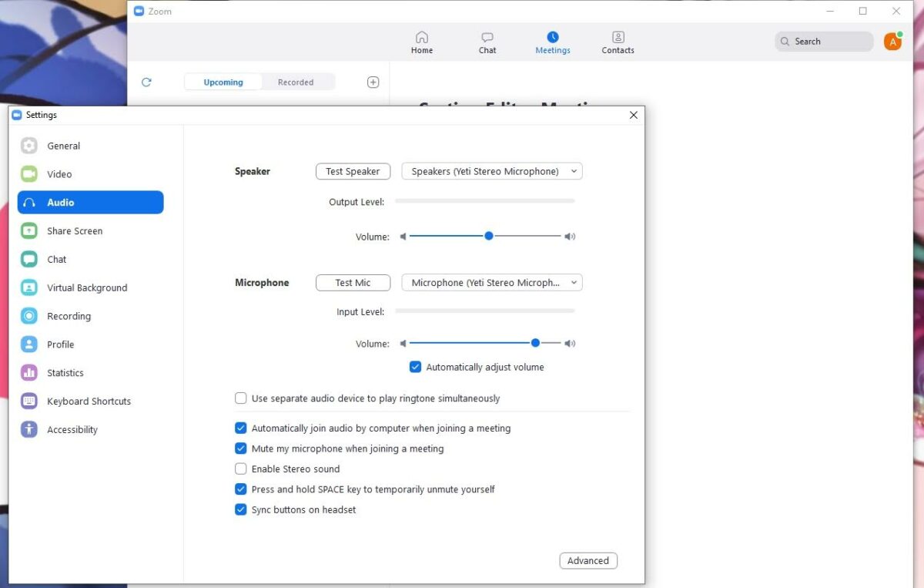Screen dimensions: 924x588
Task: Open the Microphone device dropdown
Action: [491, 282]
